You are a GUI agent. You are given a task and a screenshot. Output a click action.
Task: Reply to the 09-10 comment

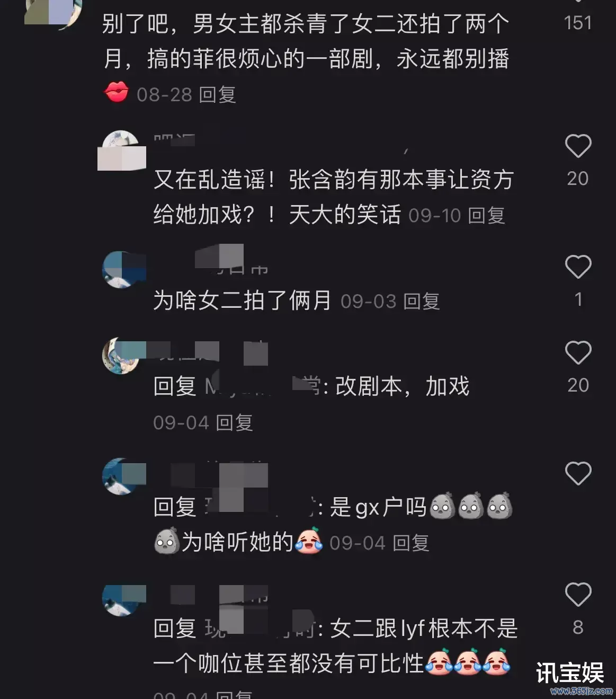click(486, 216)
